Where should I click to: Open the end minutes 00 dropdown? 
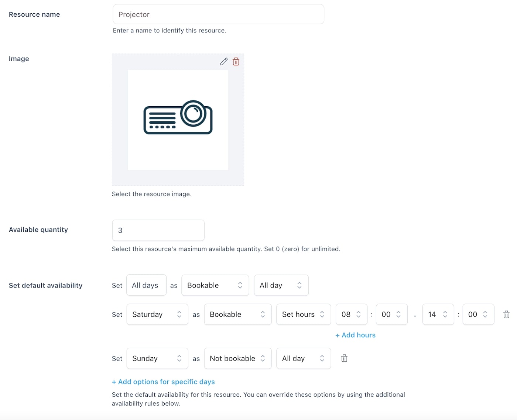[478, 314]
